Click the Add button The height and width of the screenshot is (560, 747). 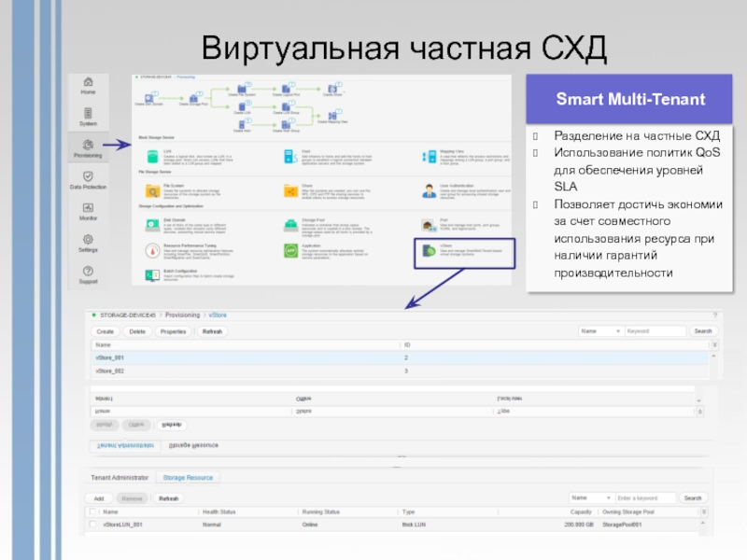(99, 498)
